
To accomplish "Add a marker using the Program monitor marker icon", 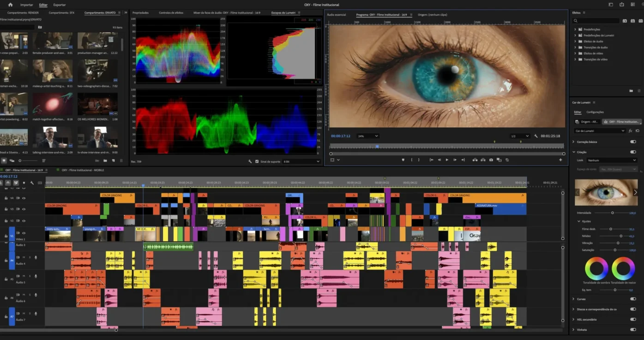I will click(403, 160).
